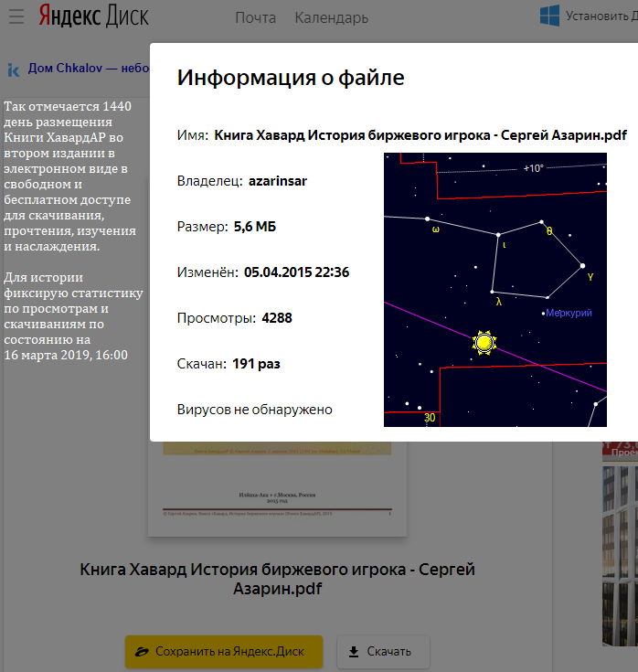Click the file name in info dialog
Image resolution: width=638 pixels, height=672 pixels.
pos(420,135)
